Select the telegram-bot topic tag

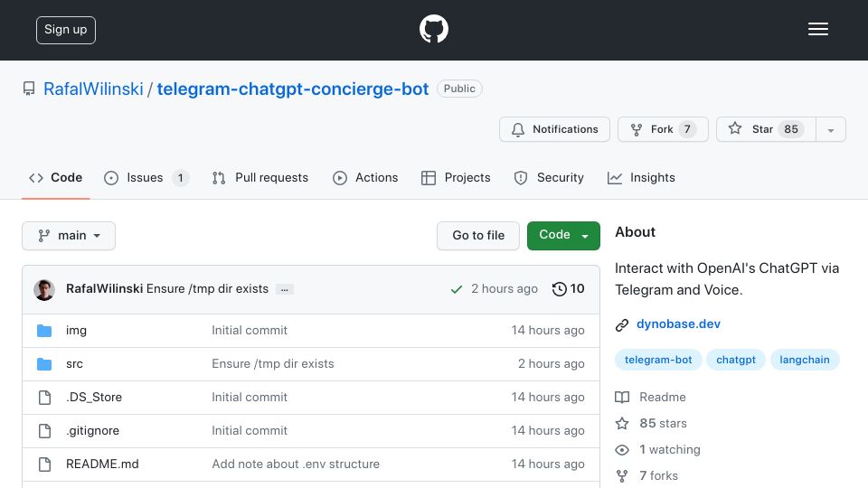pos(658,360)
